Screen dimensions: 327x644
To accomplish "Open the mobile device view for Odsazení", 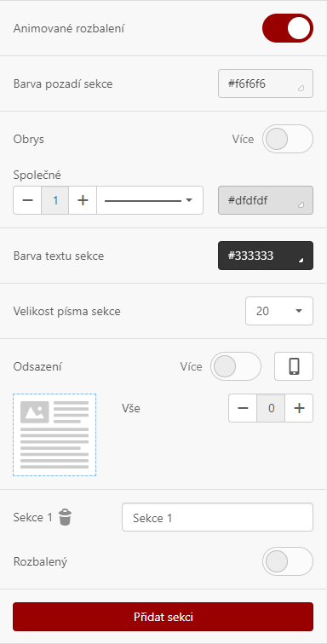I will pyautogui.click(x=294, y=366).
